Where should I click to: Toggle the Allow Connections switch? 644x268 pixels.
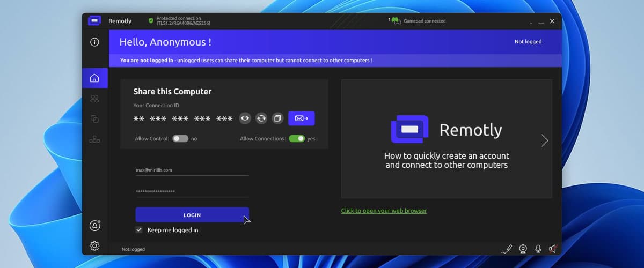[297, 138]
